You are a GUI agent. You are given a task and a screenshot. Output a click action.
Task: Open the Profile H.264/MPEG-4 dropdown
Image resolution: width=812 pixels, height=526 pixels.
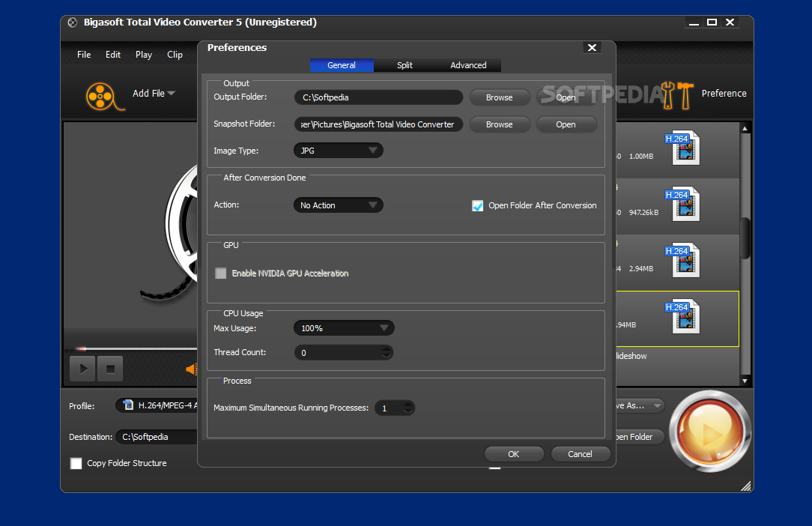(x=157, y=405)
